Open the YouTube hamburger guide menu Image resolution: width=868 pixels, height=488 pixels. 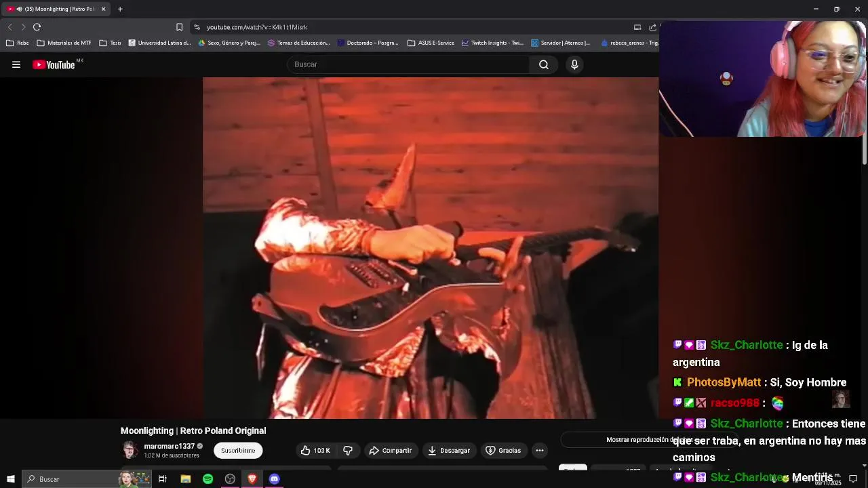[16, 64]
